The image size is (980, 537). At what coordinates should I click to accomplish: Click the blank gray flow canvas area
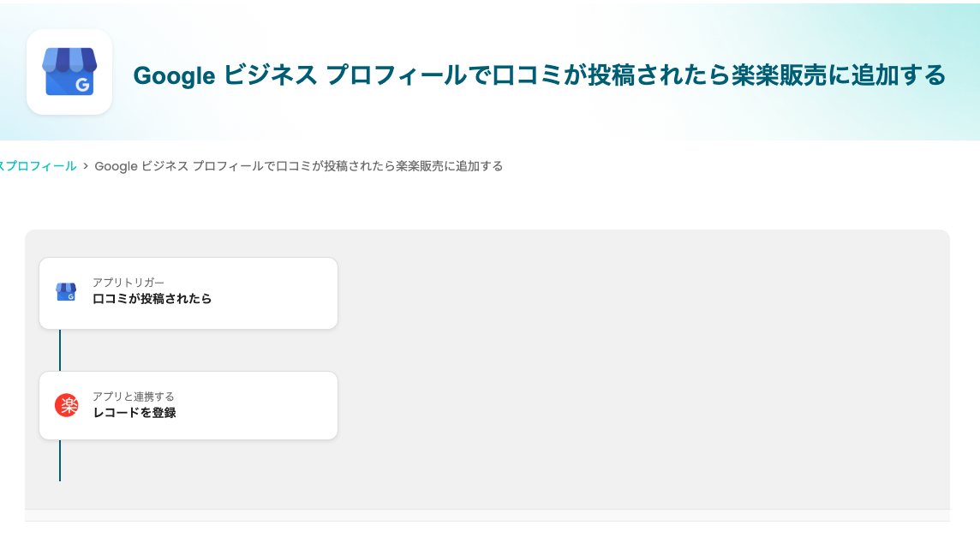[x=642, y=368]
